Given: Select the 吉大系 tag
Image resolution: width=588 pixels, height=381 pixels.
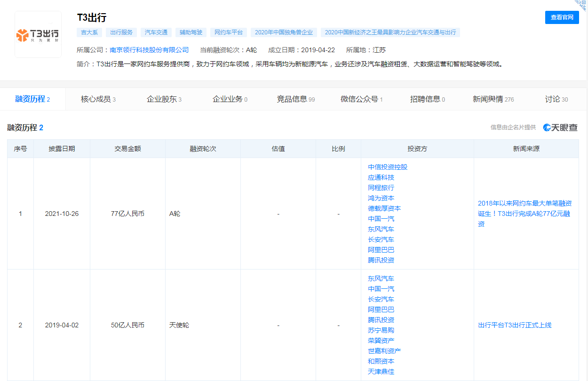Looking at the screenshot, I should [x=89, y=32].
